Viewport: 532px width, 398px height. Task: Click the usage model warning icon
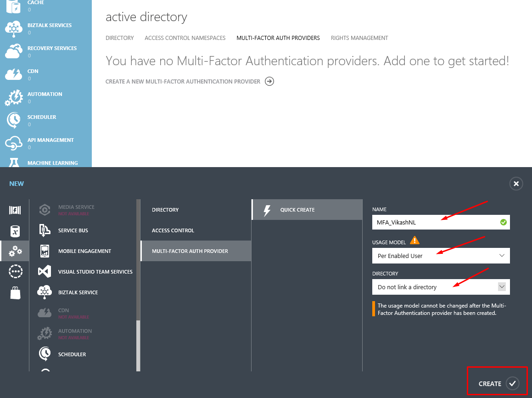pyautogui.click(x=414, y=241)
